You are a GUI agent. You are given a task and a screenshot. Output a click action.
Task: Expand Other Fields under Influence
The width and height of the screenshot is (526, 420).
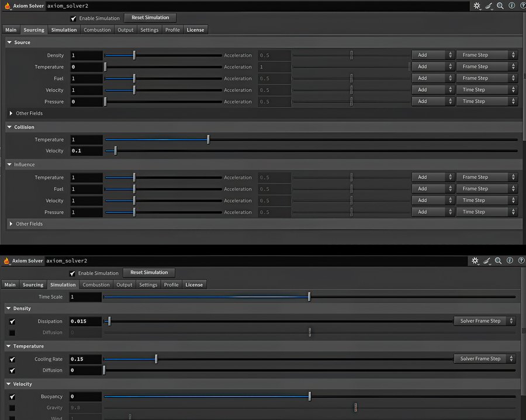tap(11, 224)
